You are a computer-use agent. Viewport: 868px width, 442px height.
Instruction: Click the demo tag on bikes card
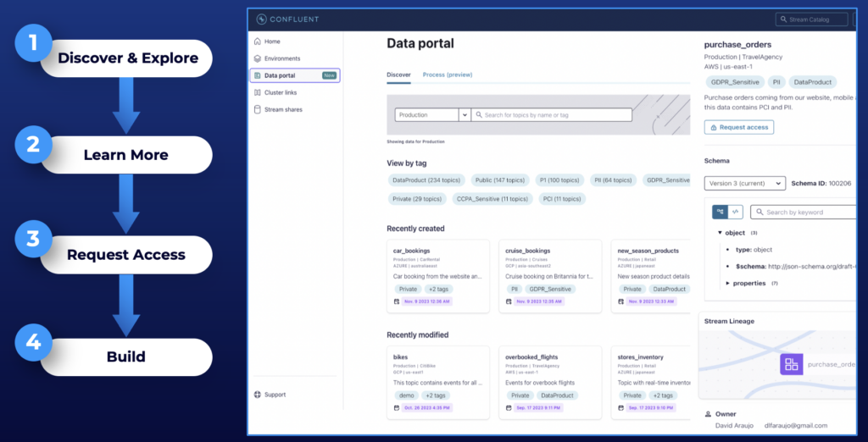tap(406, 395)
